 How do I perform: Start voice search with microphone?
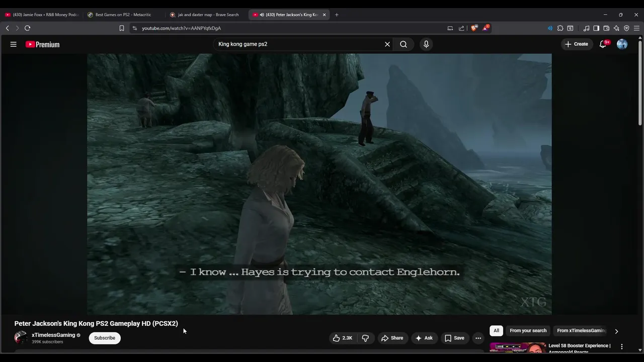(426, 44)
